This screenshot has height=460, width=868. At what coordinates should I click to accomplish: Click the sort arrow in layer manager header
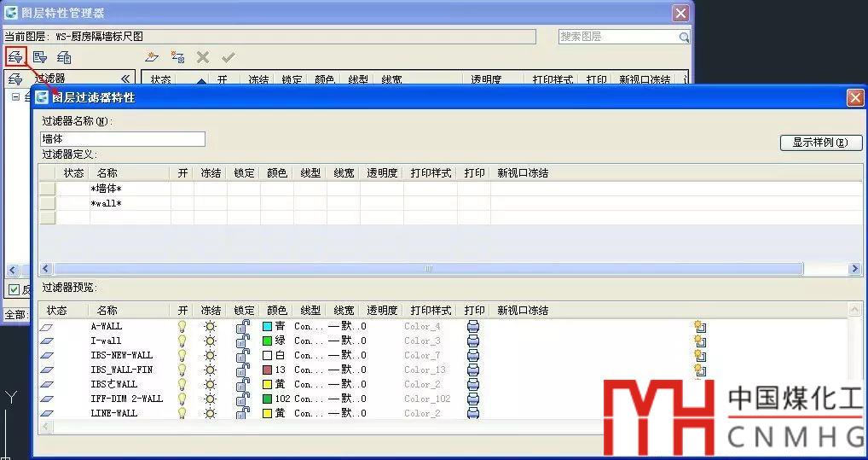coord(201,81)
